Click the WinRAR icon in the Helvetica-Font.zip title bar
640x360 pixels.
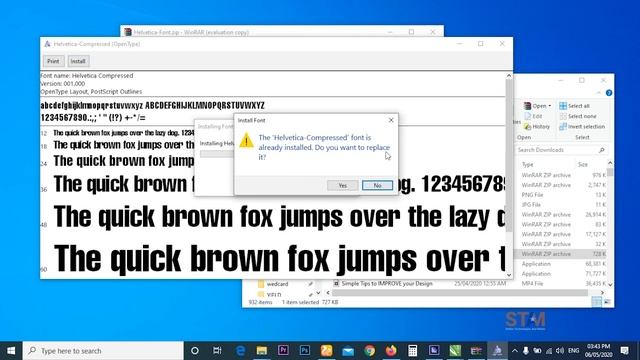(128, 32)
